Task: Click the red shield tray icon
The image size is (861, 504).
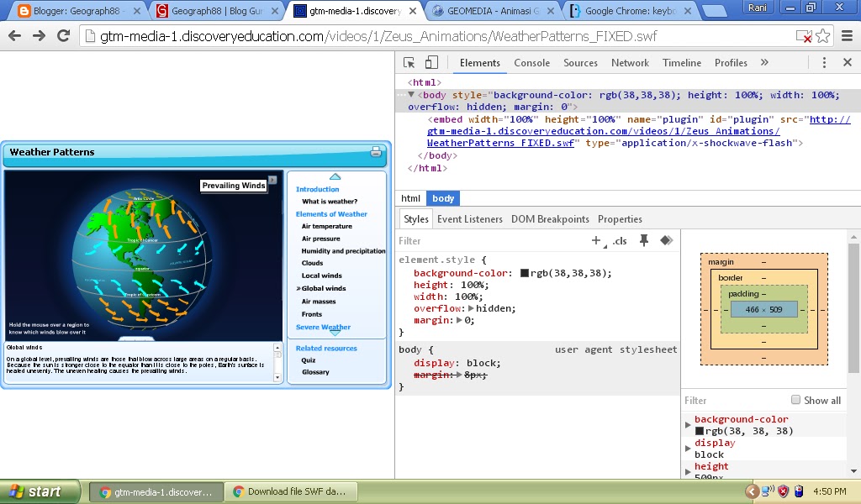Action: [784, 491]
